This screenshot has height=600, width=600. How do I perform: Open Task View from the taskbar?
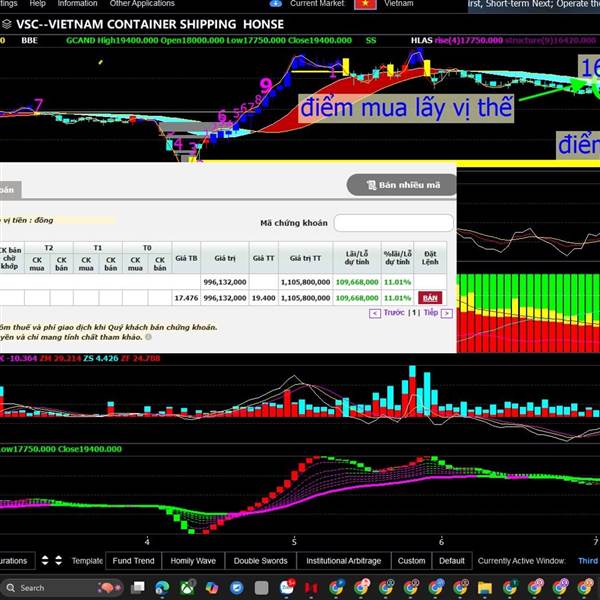coord(138,587)
